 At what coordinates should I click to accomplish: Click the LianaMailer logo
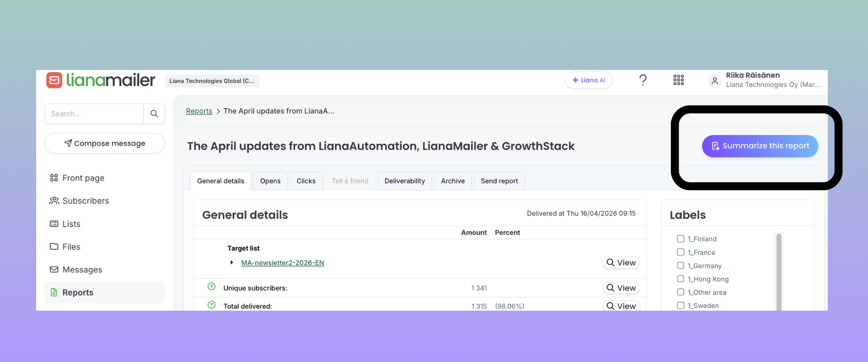(100, 80)
